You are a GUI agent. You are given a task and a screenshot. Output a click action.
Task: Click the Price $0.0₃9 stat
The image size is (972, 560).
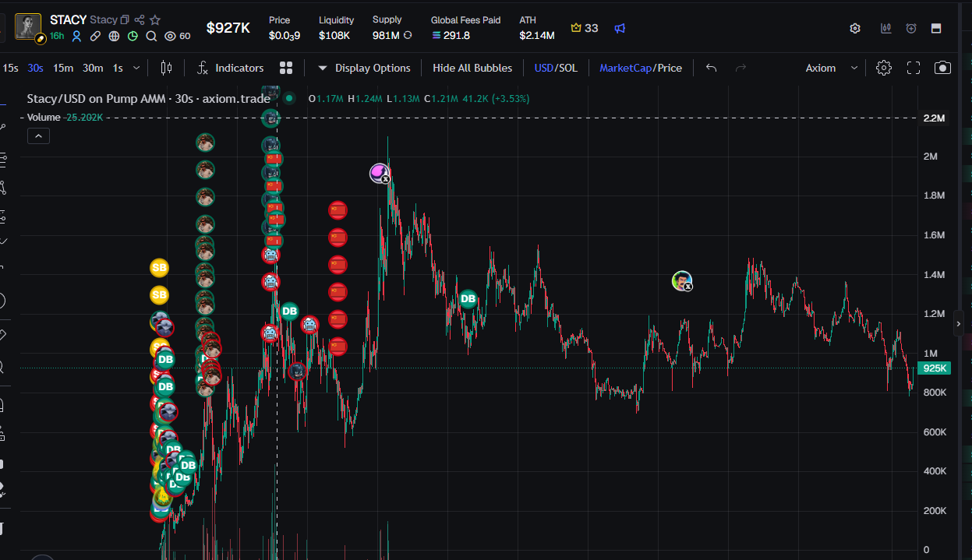click(x=285, y=28)
